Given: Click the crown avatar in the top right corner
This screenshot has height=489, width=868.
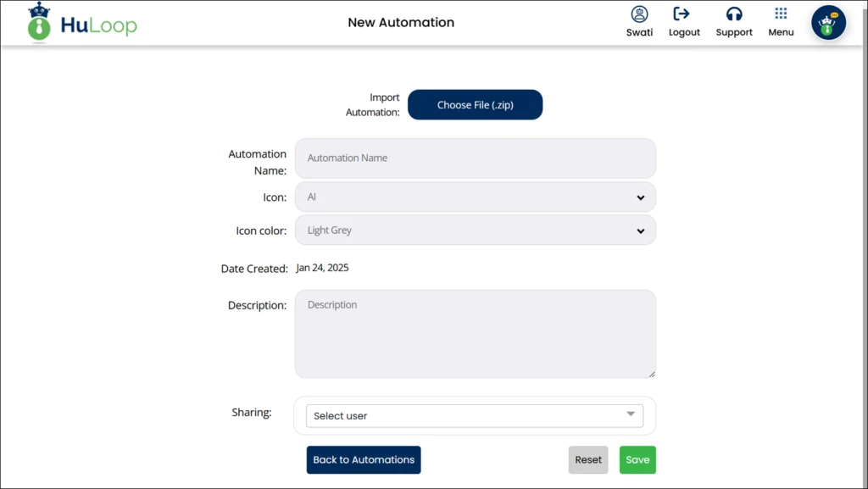Looking at the screenshot, I should (x=828, y=22).
